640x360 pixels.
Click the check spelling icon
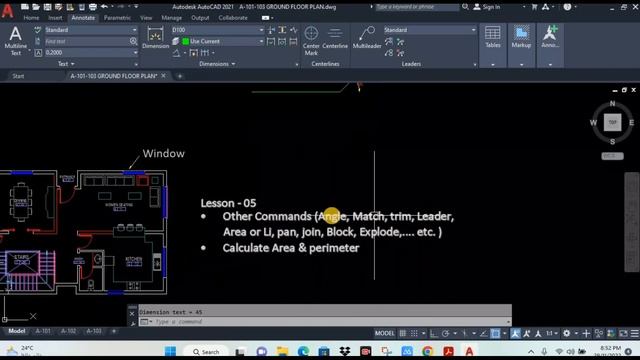[x=38, y=30]
